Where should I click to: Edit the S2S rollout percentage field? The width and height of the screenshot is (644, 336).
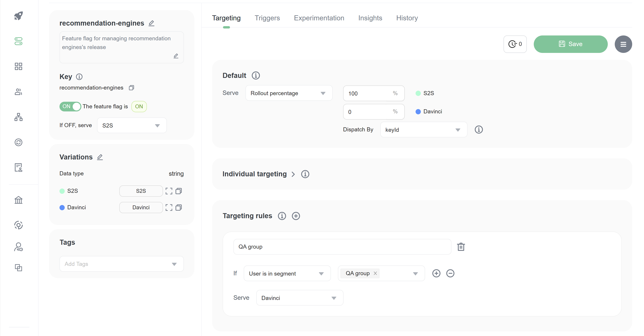[x=374, y=93]
